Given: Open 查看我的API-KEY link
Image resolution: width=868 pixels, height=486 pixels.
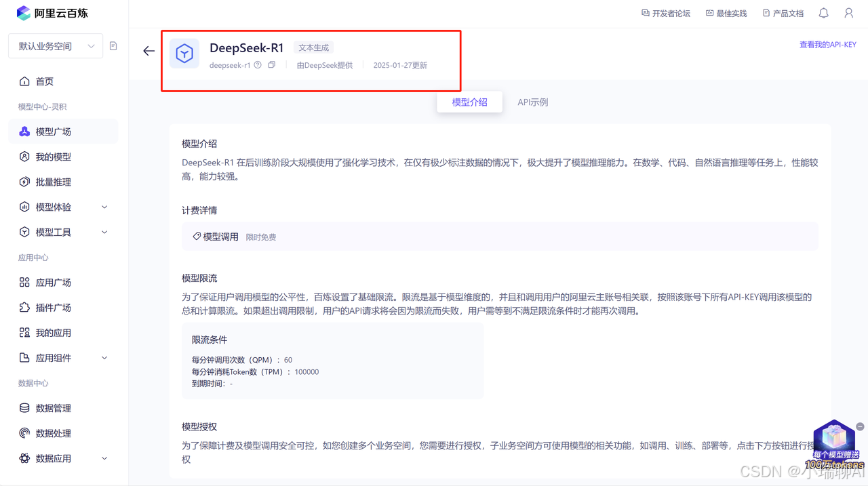Looking at the screenshot, I should coord(827,45).
